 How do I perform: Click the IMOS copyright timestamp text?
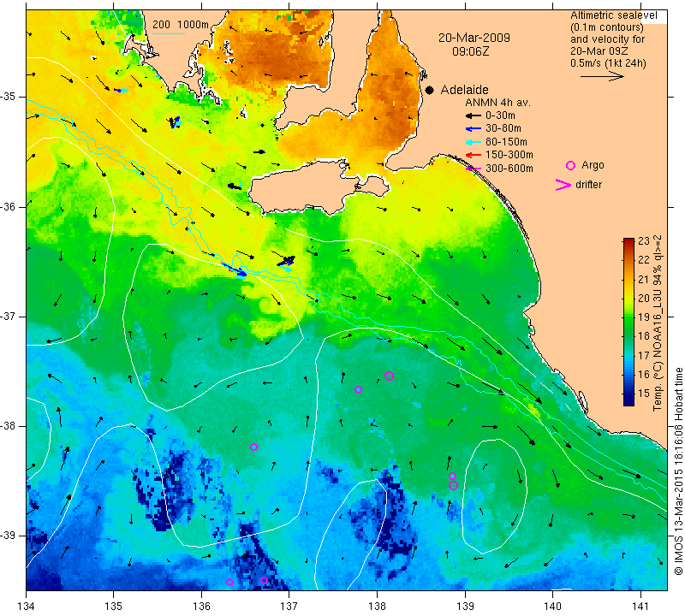pyautogui.click(x=678, y=471)
